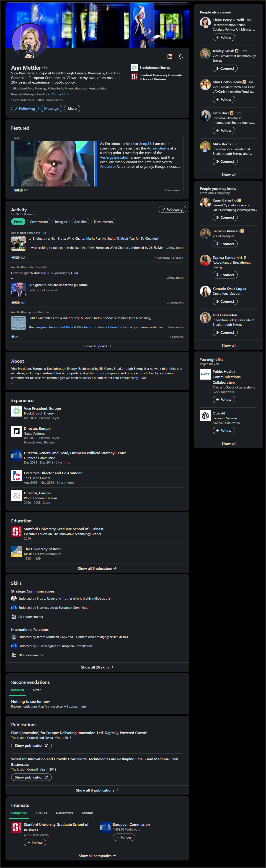Click the Message button

tap(51, 108)
